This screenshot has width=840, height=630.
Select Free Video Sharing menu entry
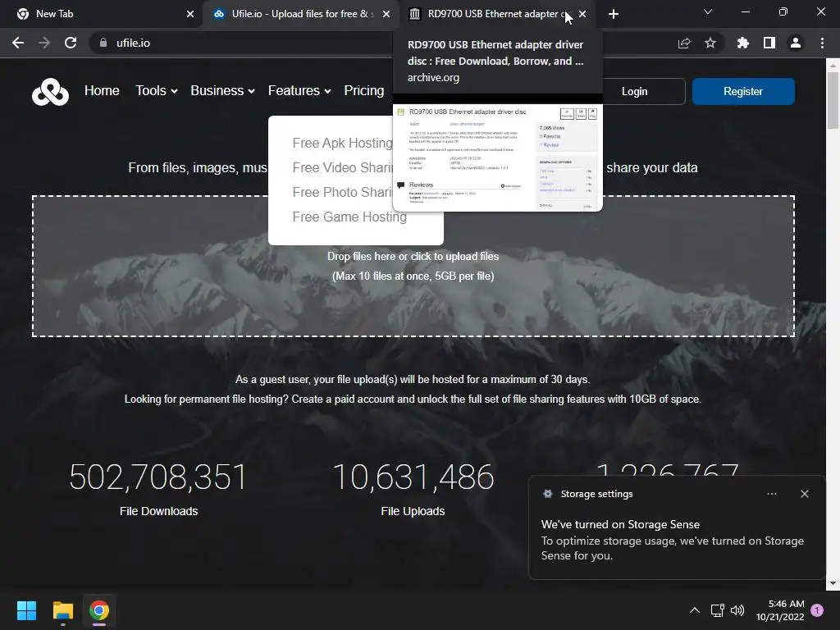click(342, 167)
